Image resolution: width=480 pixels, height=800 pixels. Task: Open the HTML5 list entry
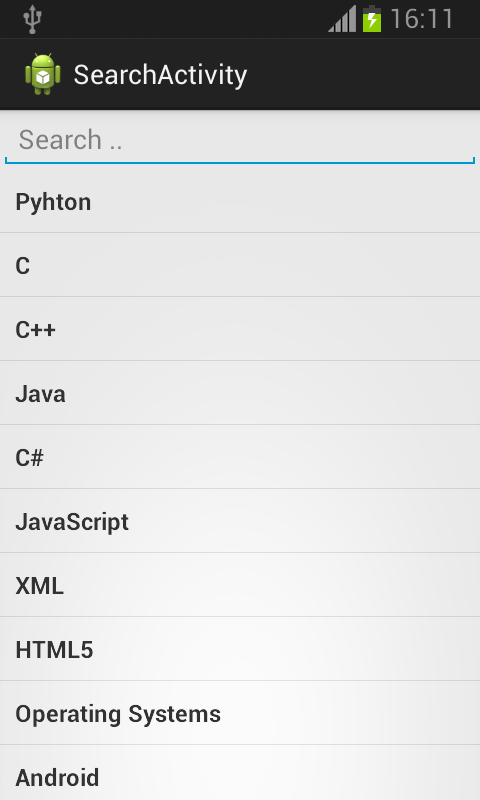pos(240,649)
